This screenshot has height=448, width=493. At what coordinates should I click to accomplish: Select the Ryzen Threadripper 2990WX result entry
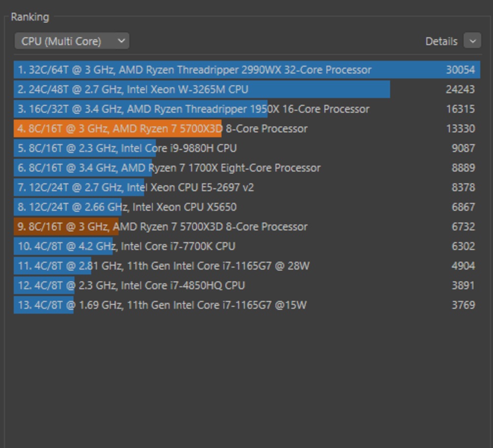coord(197,70)
